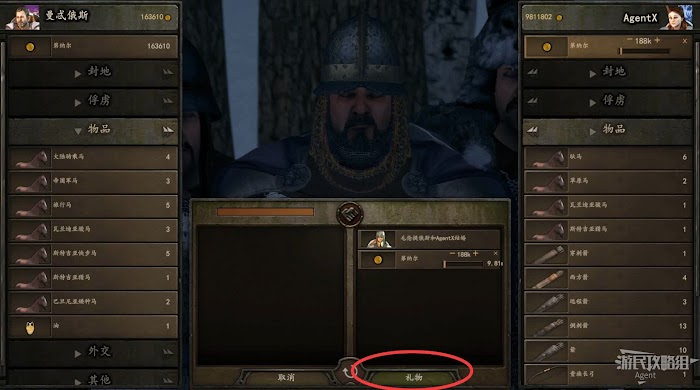This screenshot has height=390, width=700.
Task: Click the transfer-all arrows beside right 封地 header
Action: pos(533,72)
